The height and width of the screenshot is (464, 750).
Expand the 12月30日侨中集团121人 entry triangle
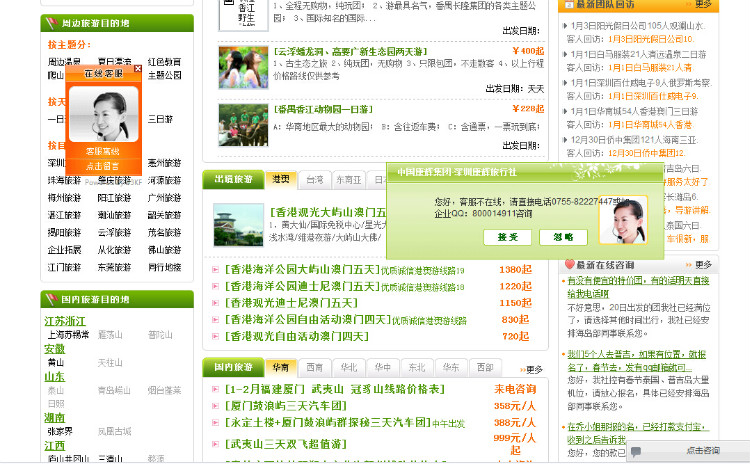pyautogui.click(x=565, y=140)
